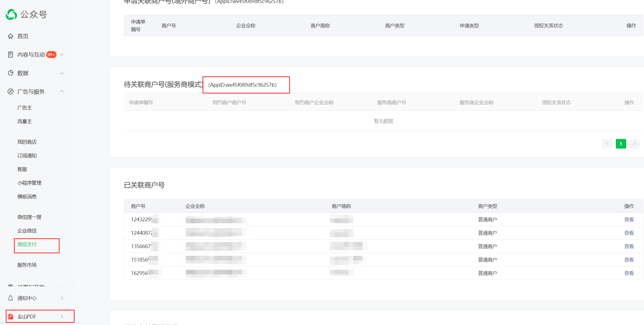Click the 金山PDF red app icon
Viewport: 644px width, 325px height.
[x=11, y=317]
